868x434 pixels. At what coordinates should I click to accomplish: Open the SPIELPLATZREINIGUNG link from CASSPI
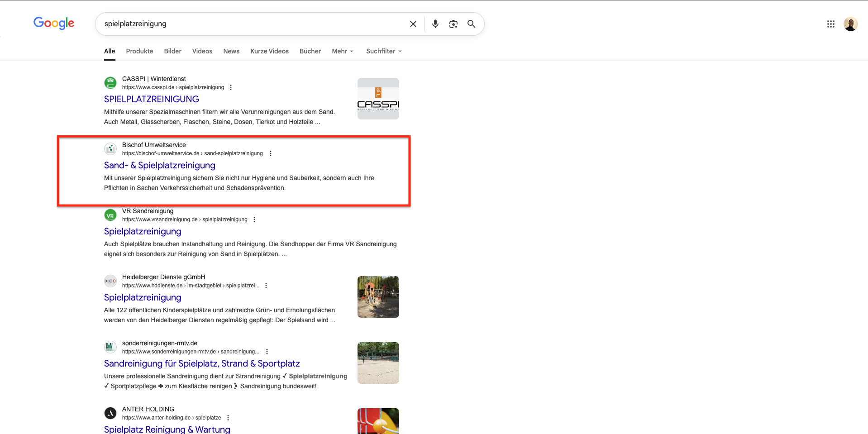(x=152, y=99)
